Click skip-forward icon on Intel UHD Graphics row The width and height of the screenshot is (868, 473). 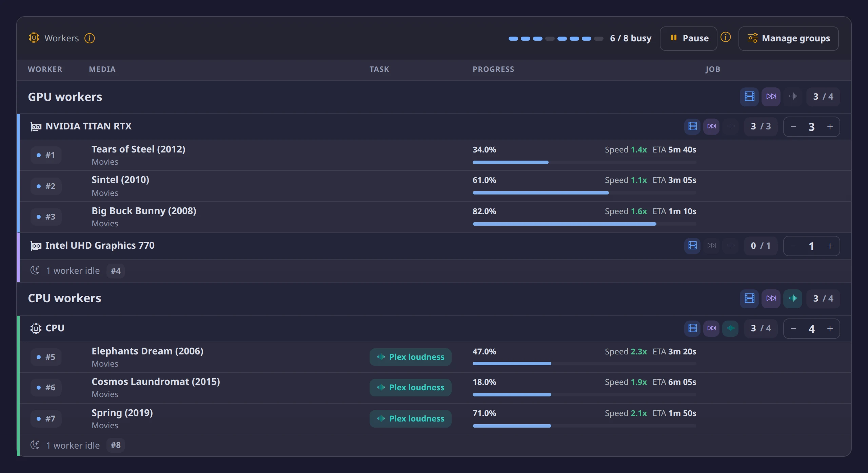pyautogui.click(x=711, y=246)
